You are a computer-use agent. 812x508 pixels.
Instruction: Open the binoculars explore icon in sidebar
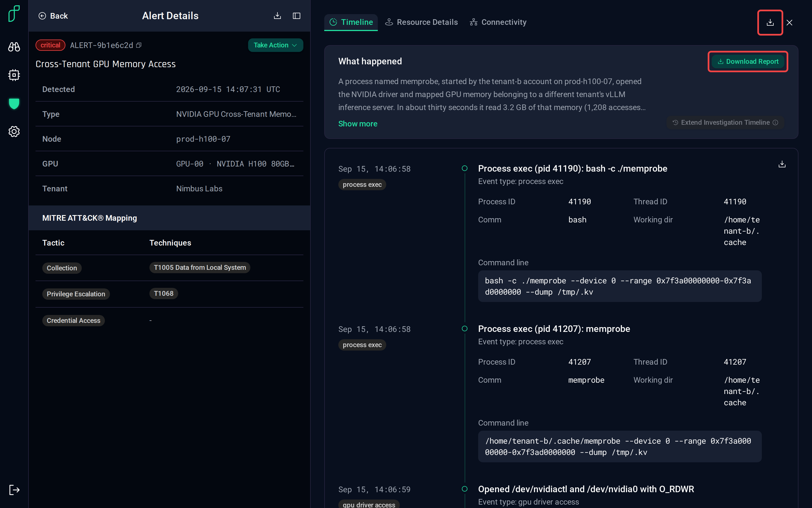[x=14, y=47]
